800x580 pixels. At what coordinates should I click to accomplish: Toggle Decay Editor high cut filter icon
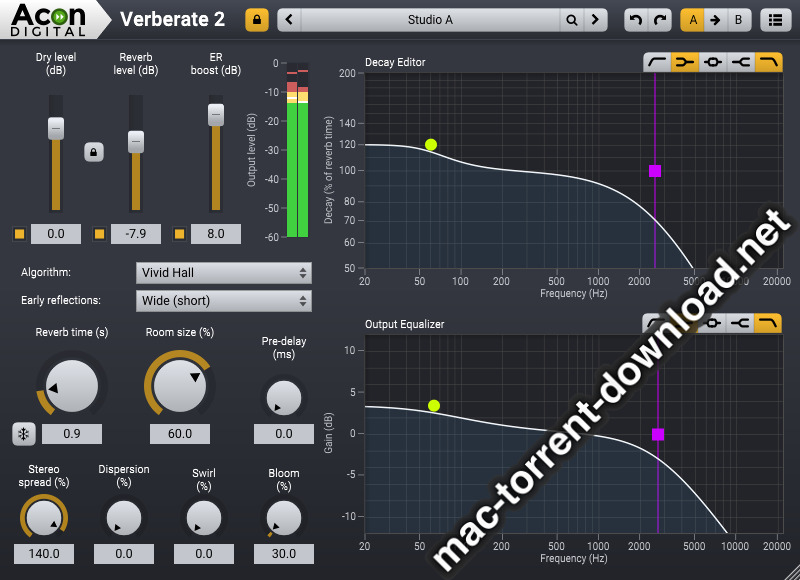(x=769, y=62)
